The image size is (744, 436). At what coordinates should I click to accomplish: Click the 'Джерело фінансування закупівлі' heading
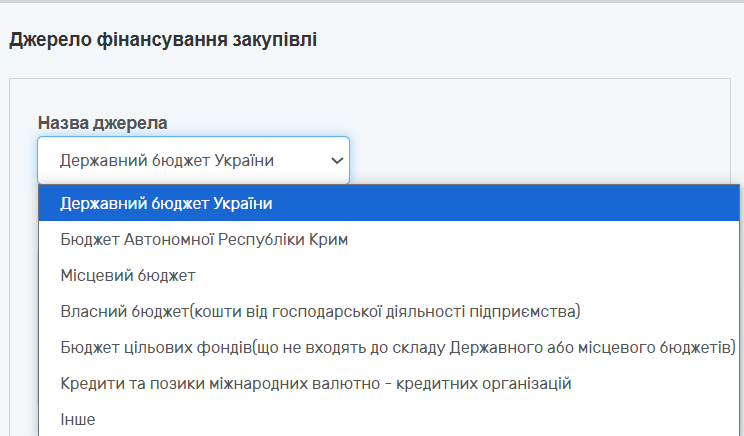(x=163, y=40)
